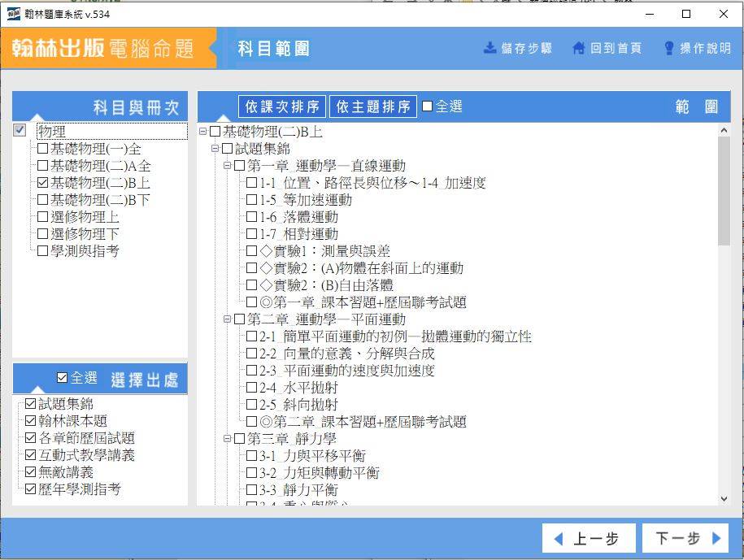Open 操作說明 help text
Viewport: 744px width, 560px height.
pyautogui.click(x=705, y=48)
